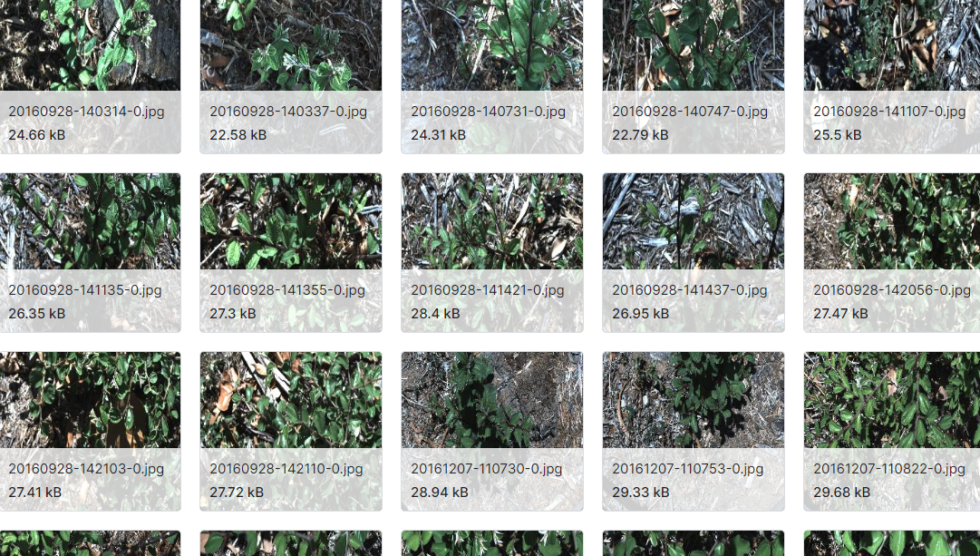Click the 29.33 kB size caption

(641, 493)
